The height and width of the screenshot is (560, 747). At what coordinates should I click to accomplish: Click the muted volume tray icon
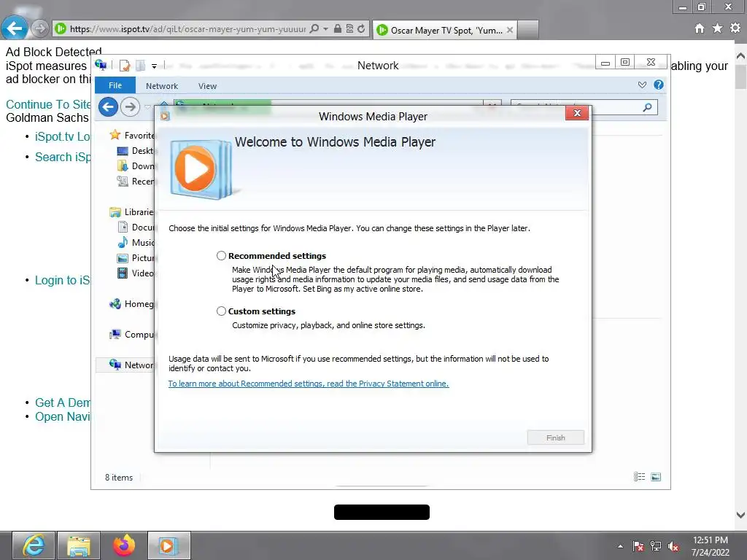click(x=673, y=546)
